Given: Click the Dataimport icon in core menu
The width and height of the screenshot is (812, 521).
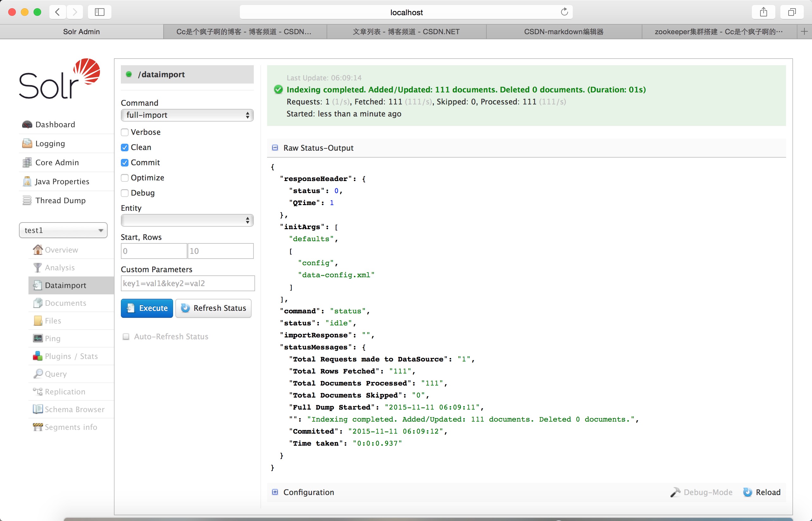Looking at the screenshot, I should [38, 285].
